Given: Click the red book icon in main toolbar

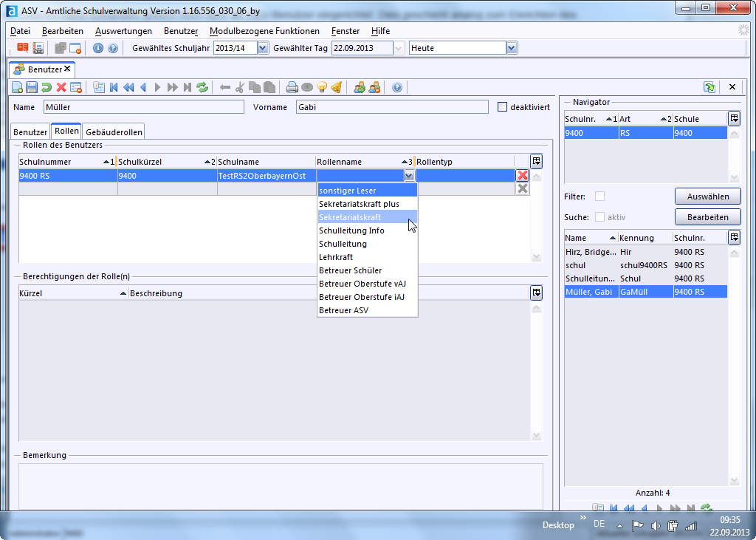Looking at the screenshot, I should 23,48.
